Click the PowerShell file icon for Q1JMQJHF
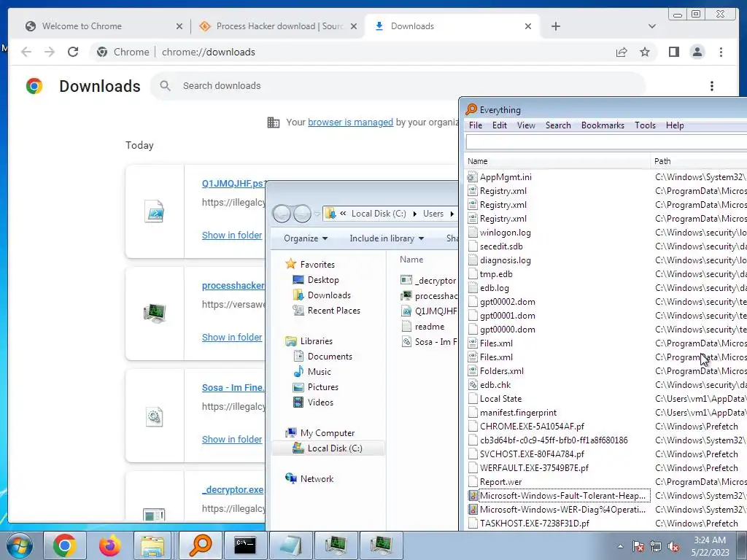Viewport: 747px width, 560px height. [154, 211]
